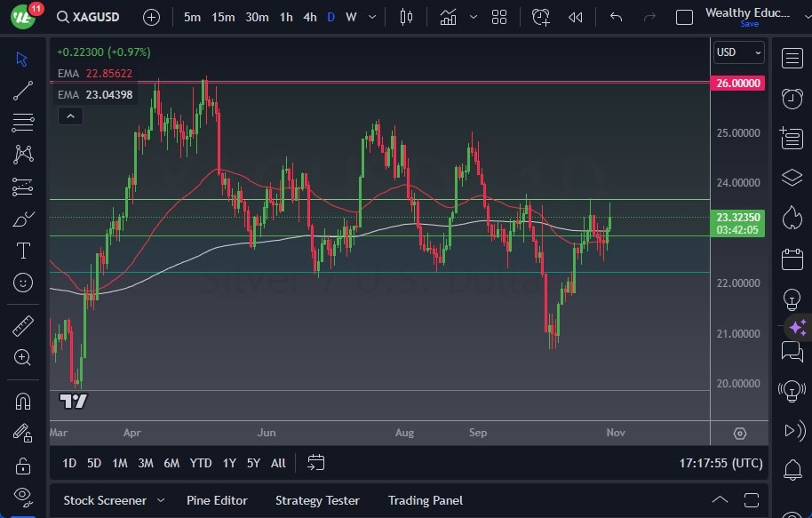
Task: Open the calendar panel in right sidebar
Action: (792, 259)
